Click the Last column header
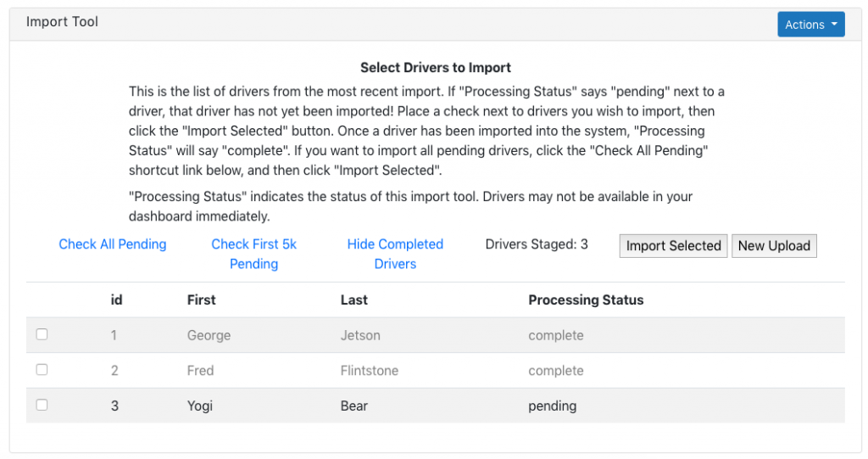Image resolution: width=868 pixels, height=459 pixels. coord(354,299)
